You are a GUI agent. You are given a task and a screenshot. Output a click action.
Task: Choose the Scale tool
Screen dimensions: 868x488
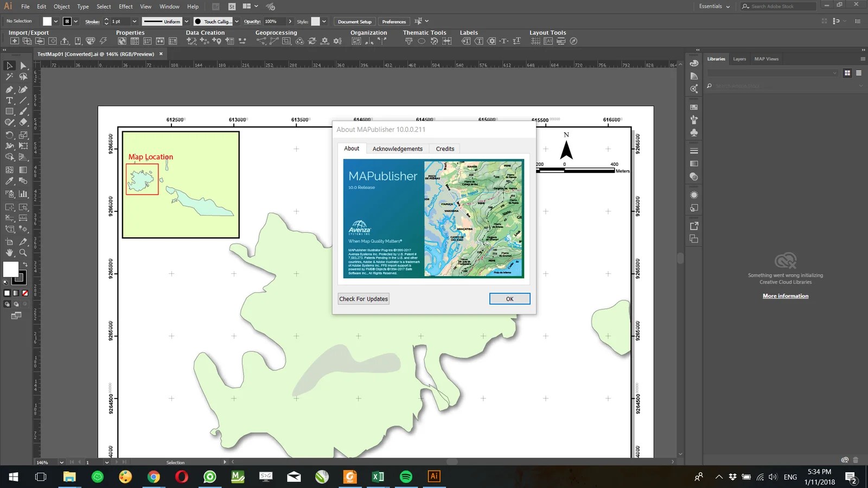(x=23, y=135)
